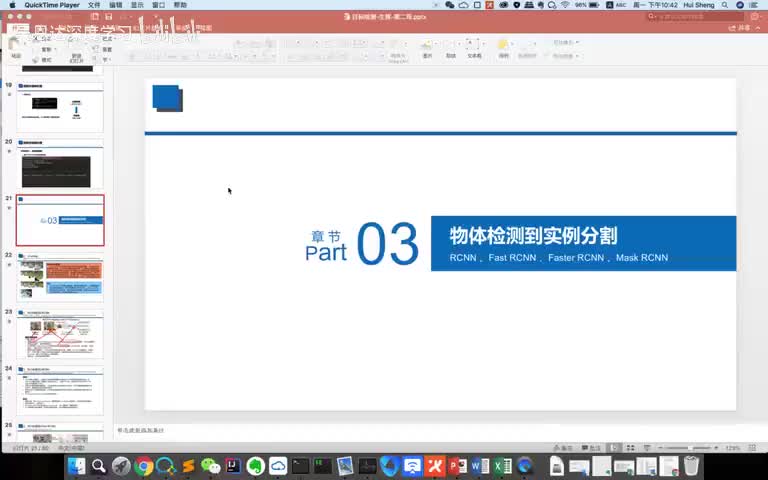This screenshot has width=768, height=480.
Task: Open Sublime Text from the dock
Action: point(188,466)
